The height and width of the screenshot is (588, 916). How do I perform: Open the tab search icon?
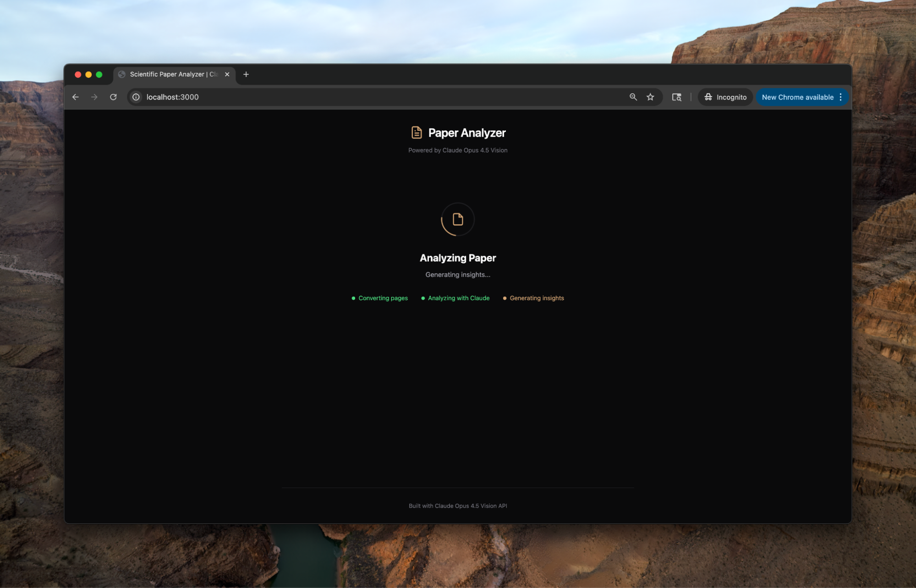[x=676, y=97]
